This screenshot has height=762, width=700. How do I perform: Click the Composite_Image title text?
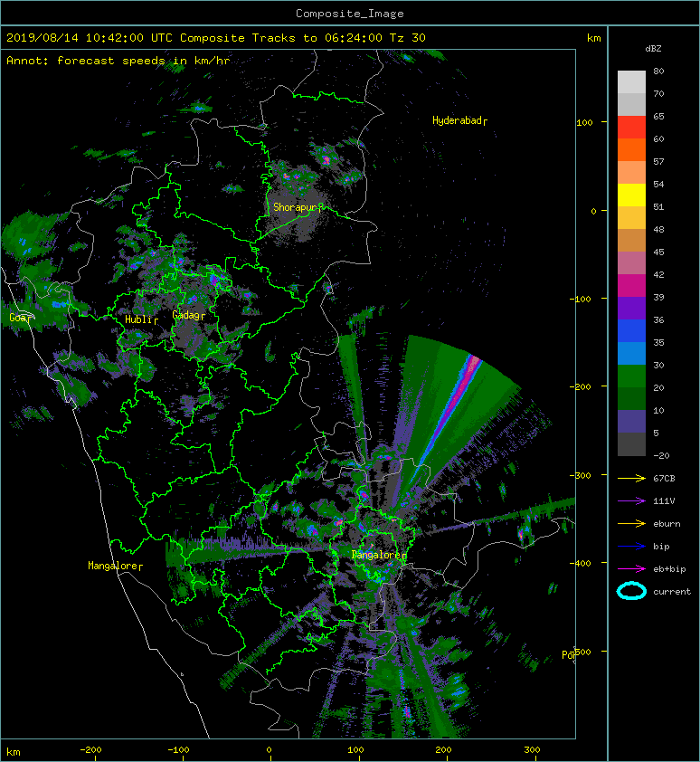pos(350,14)
